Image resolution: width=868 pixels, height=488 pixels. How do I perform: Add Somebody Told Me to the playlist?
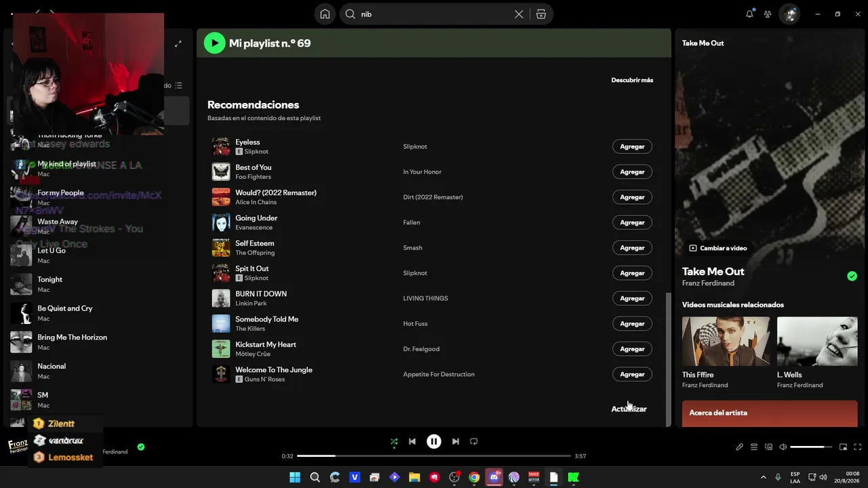coord(632,323)
